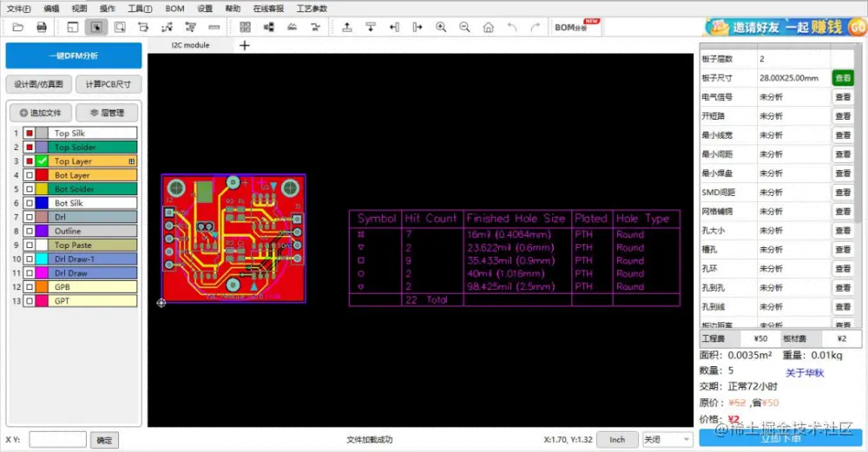This screenshot has height=452, width=868.
Task: Zoom out with the magnifier minus icon
Action: point(464,27)
